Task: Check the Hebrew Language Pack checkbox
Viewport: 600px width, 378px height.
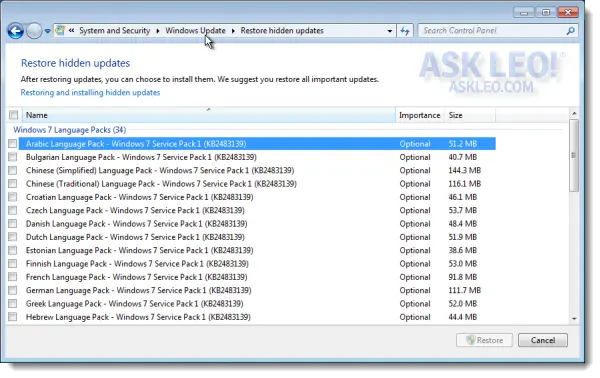Action: pyautogui.click(x=13, y=317)
